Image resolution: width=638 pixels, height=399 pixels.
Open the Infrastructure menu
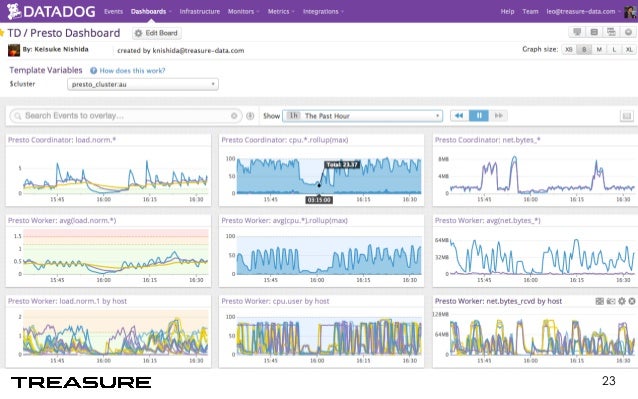(x=199, y=11)
